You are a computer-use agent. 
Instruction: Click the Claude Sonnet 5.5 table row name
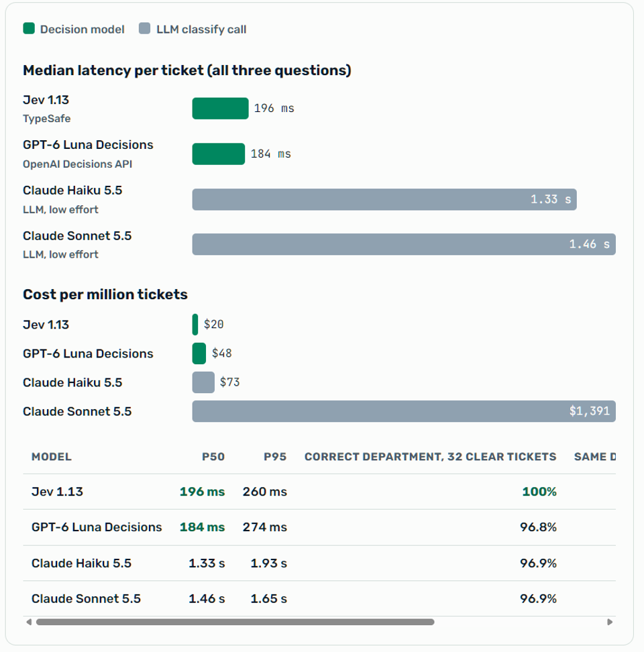pyautogui.click(x=86, y=599)
